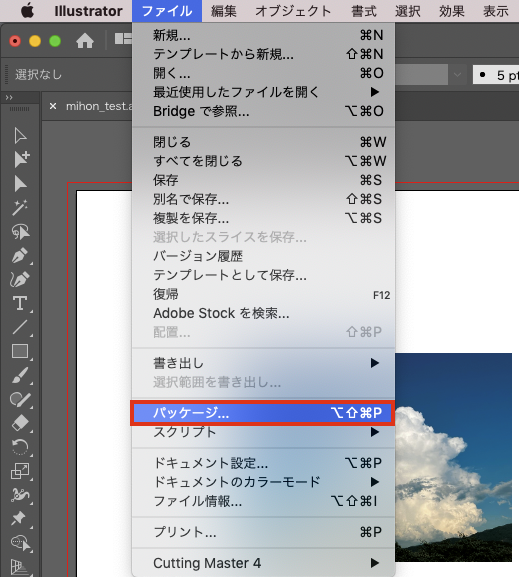Open the 編集 menu

[x=224, y=11]
